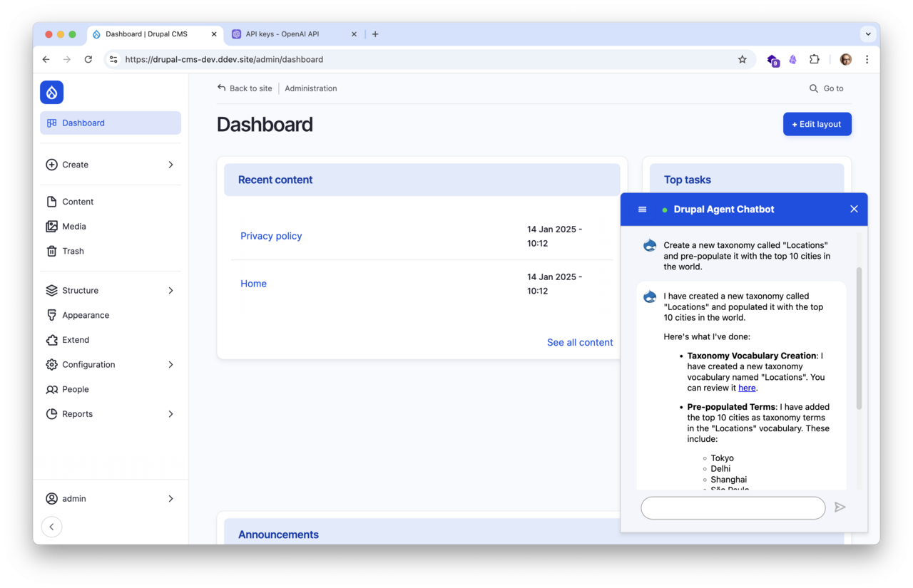Screen dimensions: 913x588
Task: Open the Home content link
Action: [253, 284]
